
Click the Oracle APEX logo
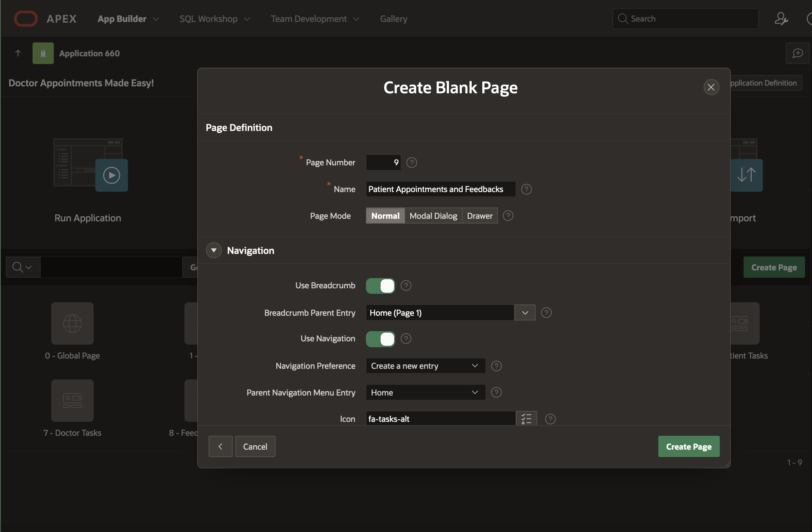[x=26, y=19]
